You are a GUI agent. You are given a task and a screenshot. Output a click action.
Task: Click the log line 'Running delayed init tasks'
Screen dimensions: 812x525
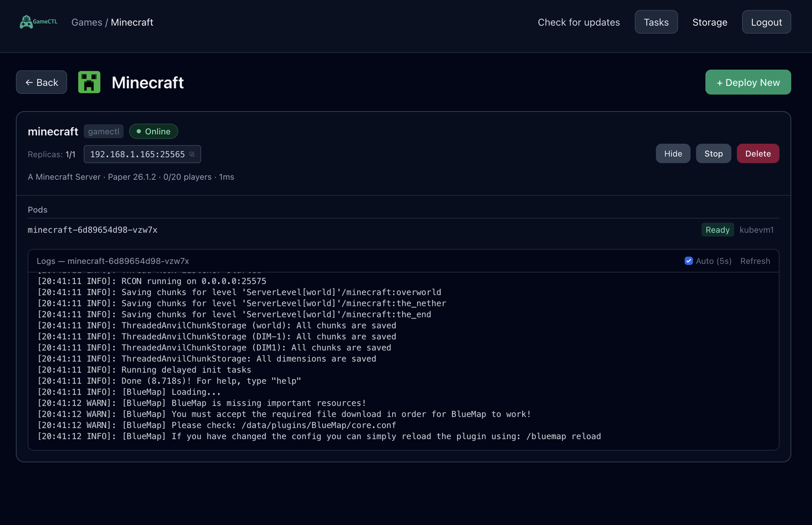(x=144, y=370)
